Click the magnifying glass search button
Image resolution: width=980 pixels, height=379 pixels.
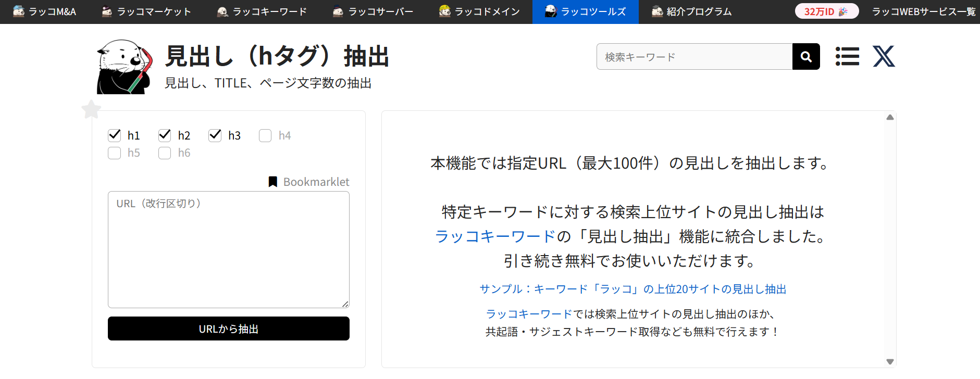point(805,57)
